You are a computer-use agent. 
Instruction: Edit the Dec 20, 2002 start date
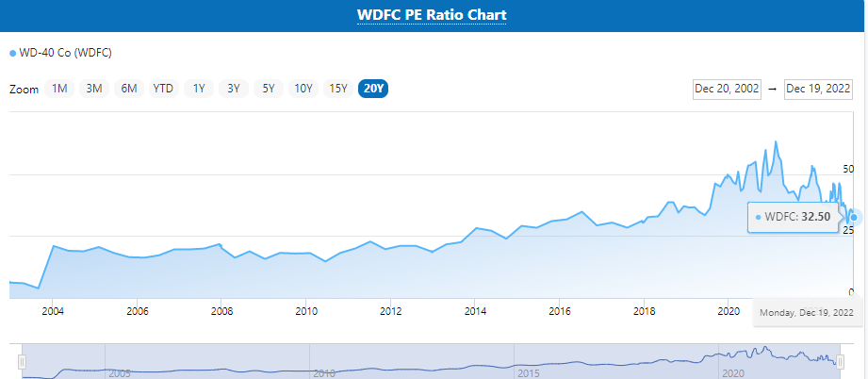(727, 90)
